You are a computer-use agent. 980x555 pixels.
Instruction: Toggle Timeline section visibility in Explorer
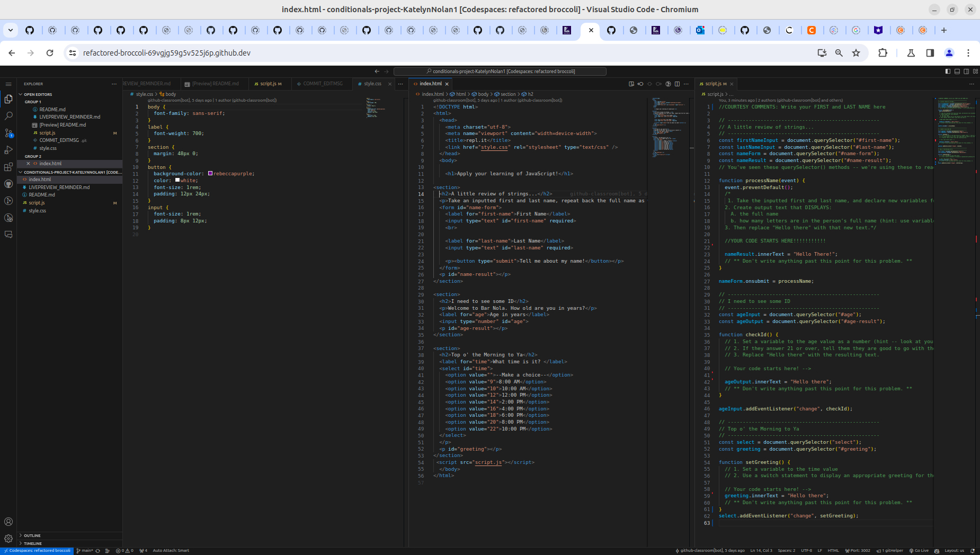[x=32, y=543]
